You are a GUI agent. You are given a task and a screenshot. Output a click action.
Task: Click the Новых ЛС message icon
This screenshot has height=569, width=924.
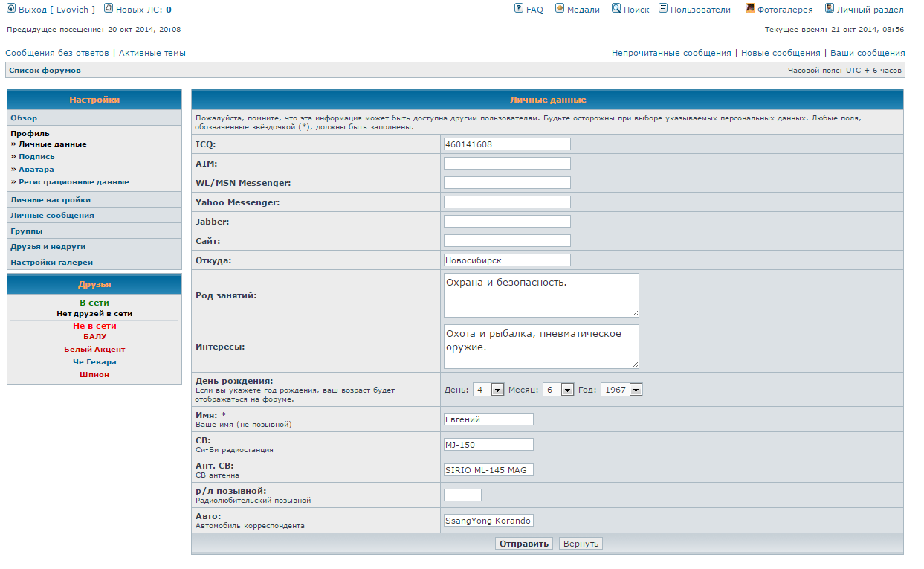tap(109, 9)
